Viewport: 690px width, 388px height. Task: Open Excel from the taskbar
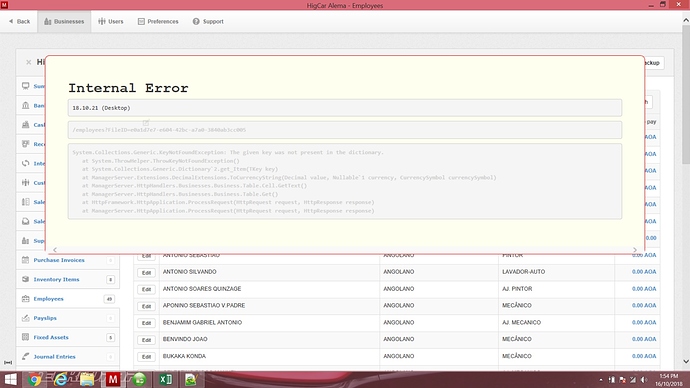165,379
